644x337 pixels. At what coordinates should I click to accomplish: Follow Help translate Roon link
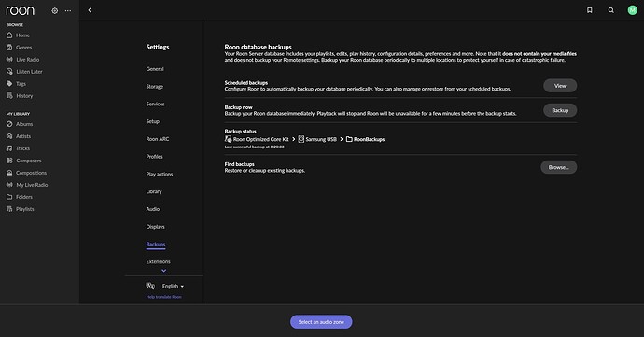(x=164, y=297)
